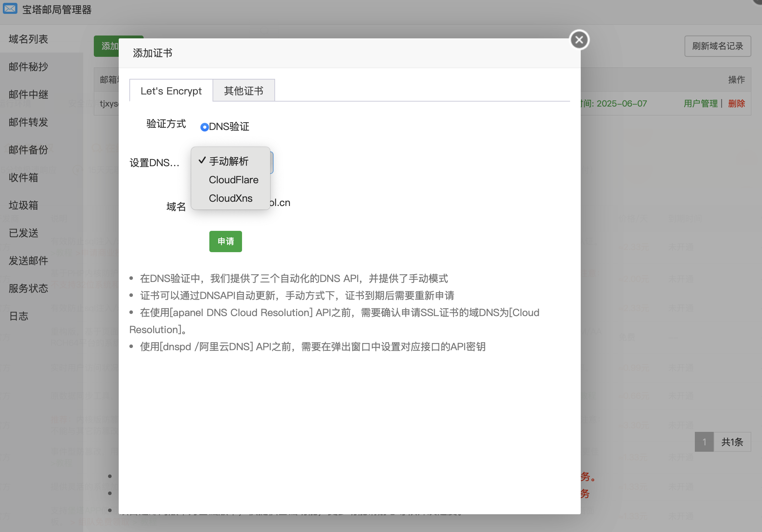
Task: Close the 添加证书 dialog with the X icon
Action: click(579, 40)
